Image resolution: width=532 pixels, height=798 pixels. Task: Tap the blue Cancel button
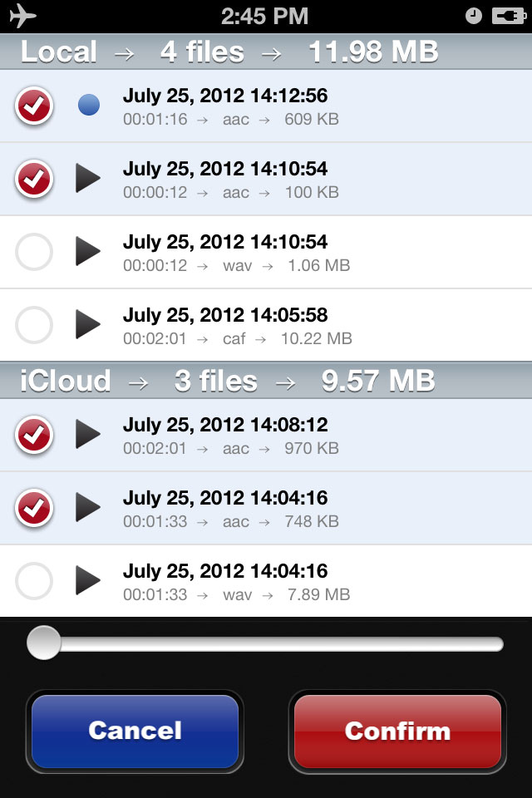135,731
